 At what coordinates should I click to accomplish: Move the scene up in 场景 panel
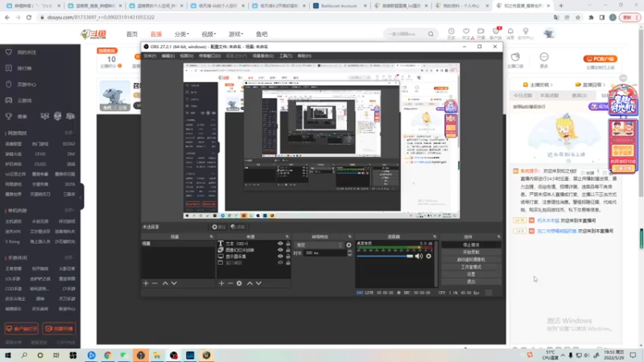165,283
